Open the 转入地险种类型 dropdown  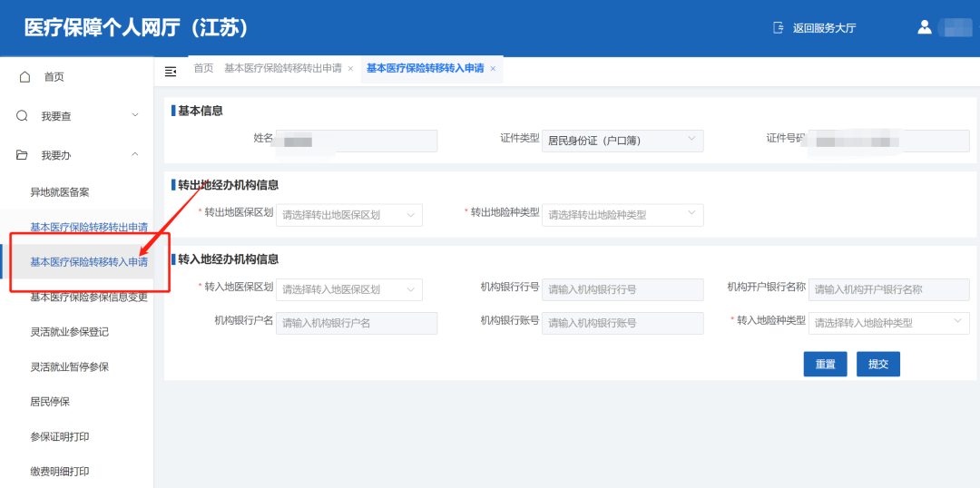[x=888, y=323]
